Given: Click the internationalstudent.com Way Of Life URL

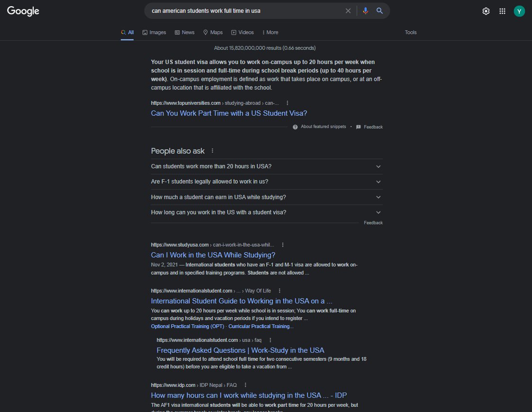Looking at the screenshot, I should tap(211, 291).
